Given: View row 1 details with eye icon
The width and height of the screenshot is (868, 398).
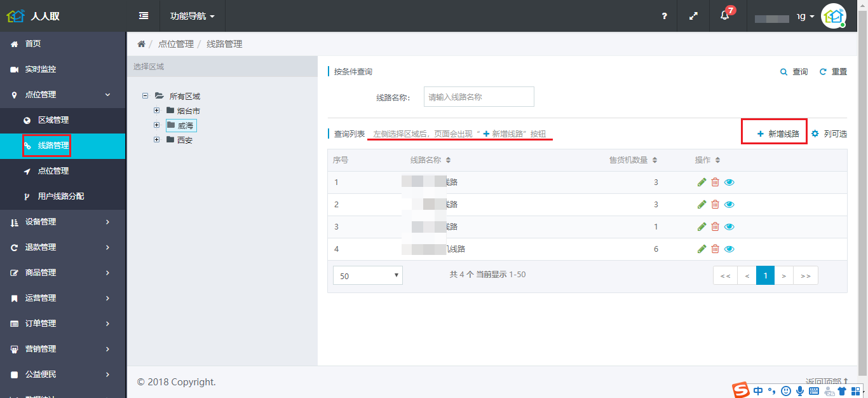Looking at the screenshot, I should [x=729, y=182].
